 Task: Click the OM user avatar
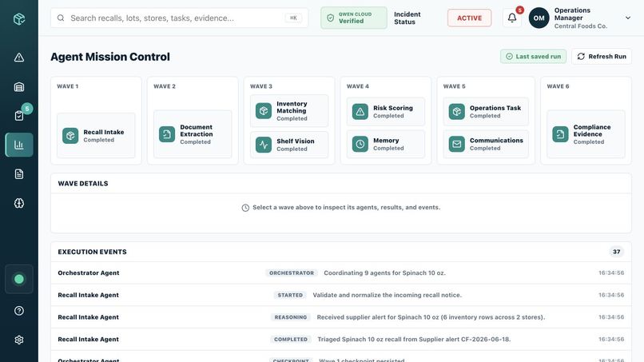click(x=539, y=18)
